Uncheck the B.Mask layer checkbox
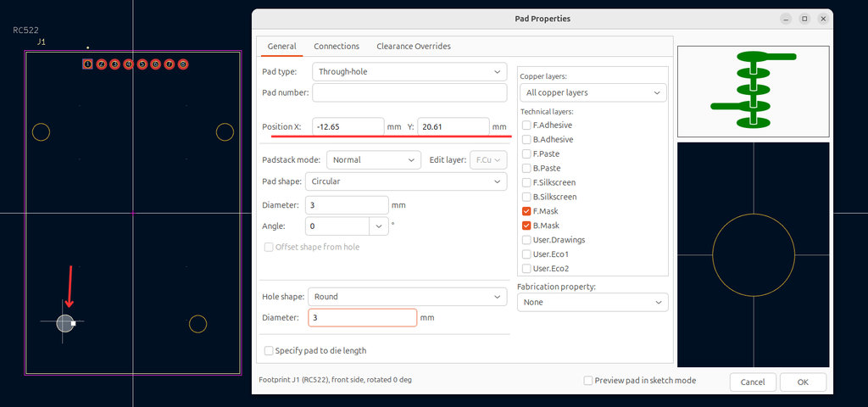 point(527,226)
